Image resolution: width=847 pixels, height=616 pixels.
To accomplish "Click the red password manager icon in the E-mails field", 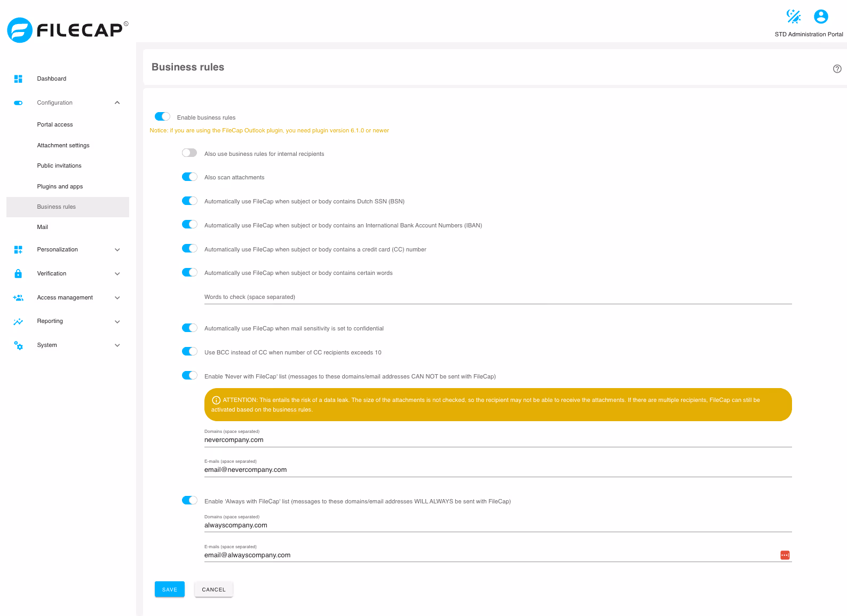I will click(785, 555).
